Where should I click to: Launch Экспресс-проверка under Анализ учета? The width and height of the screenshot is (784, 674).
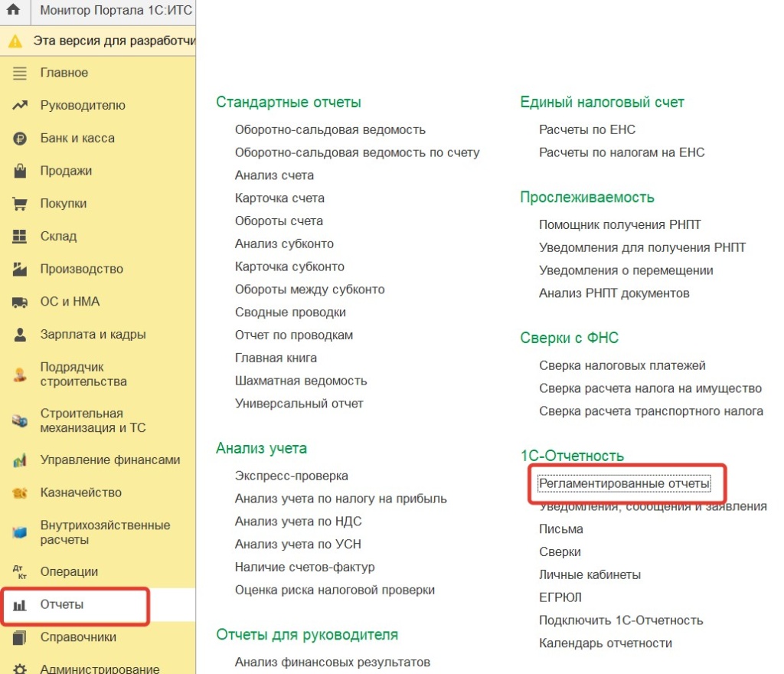[x=291, y=476]
